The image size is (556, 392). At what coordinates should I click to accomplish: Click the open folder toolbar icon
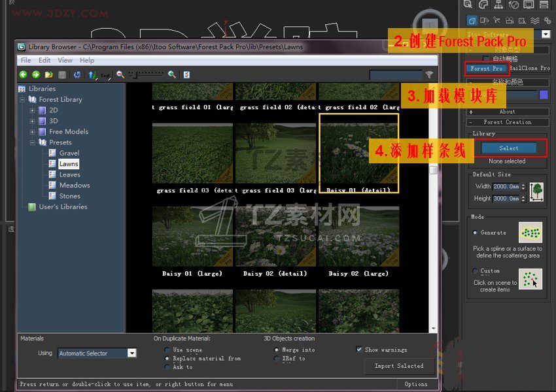[48, 74]
